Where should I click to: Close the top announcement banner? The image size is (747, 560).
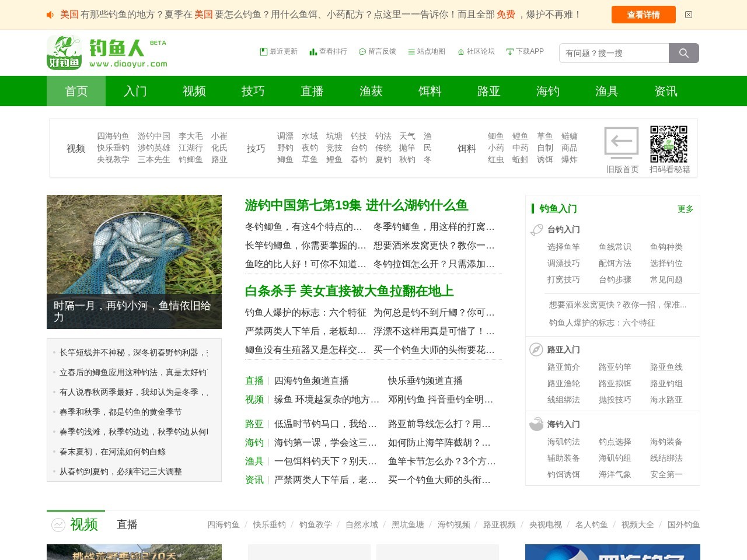coord(689,15)
